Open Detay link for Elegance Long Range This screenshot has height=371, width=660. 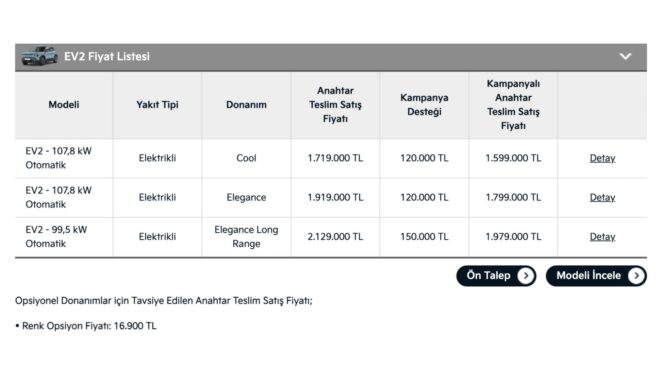[602, 237]
